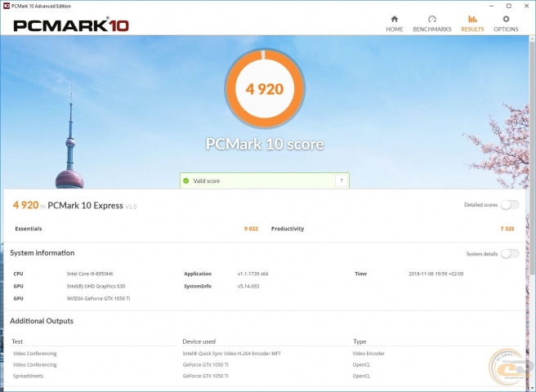Select Intel Quick Sync Video H.264 Encoder MFT
Image resolution: width=536 pixels, height=392 pixels.
tap(232, 354)
